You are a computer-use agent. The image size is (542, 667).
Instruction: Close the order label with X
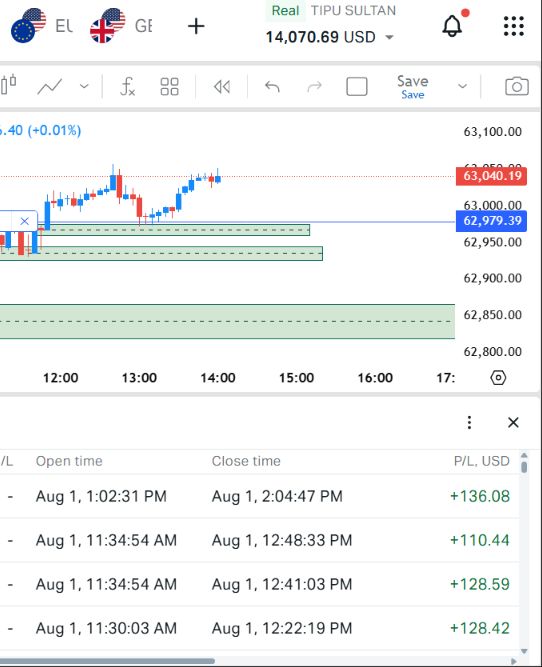point(24,221)
